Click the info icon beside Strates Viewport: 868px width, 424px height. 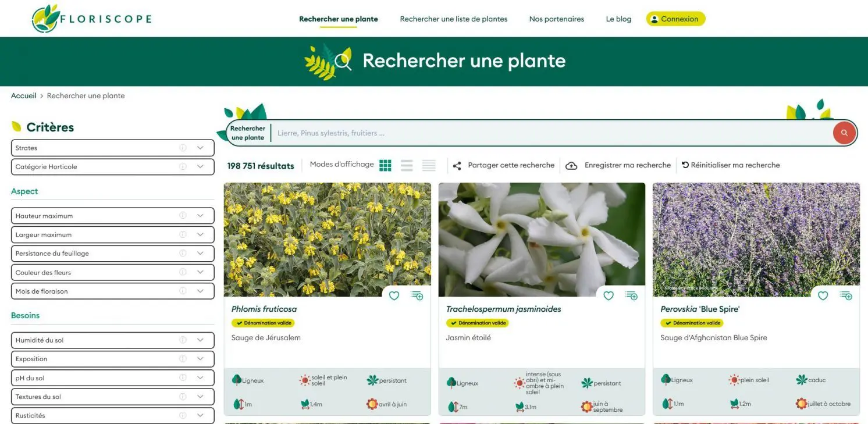pos(183,148)
